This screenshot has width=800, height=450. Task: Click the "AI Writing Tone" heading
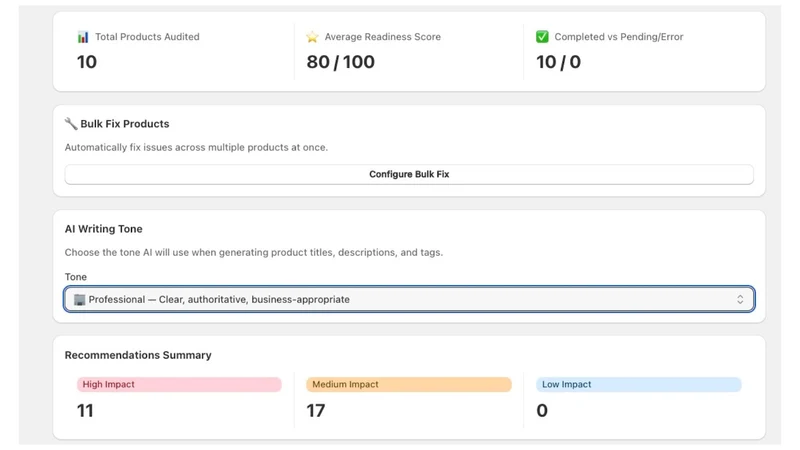104,229
